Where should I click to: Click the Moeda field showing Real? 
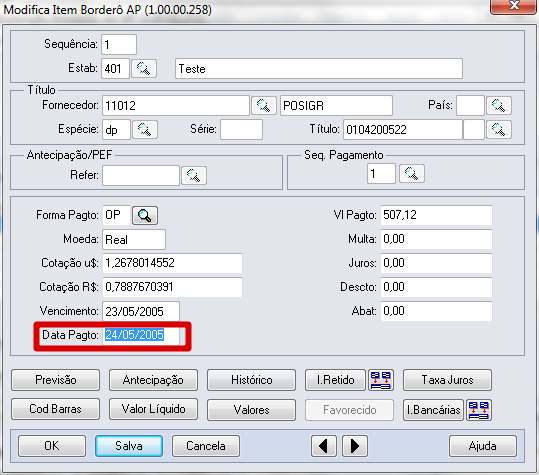pos(134,240)
